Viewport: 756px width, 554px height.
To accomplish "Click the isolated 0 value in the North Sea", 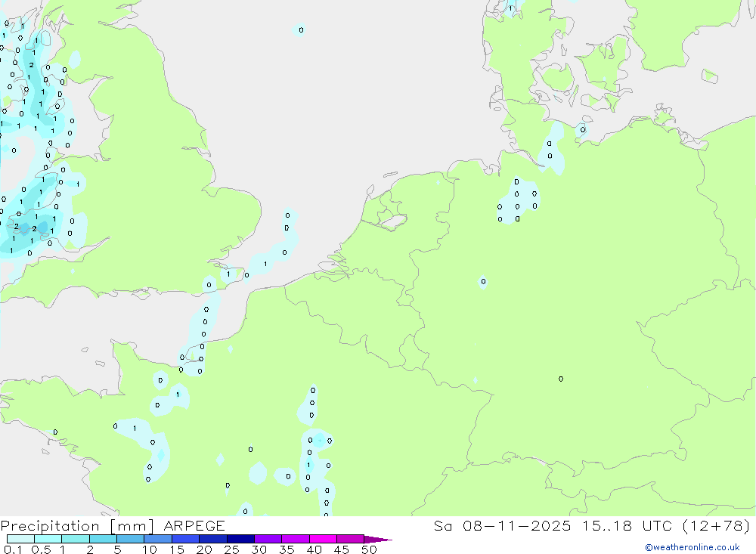I will 301,30.
